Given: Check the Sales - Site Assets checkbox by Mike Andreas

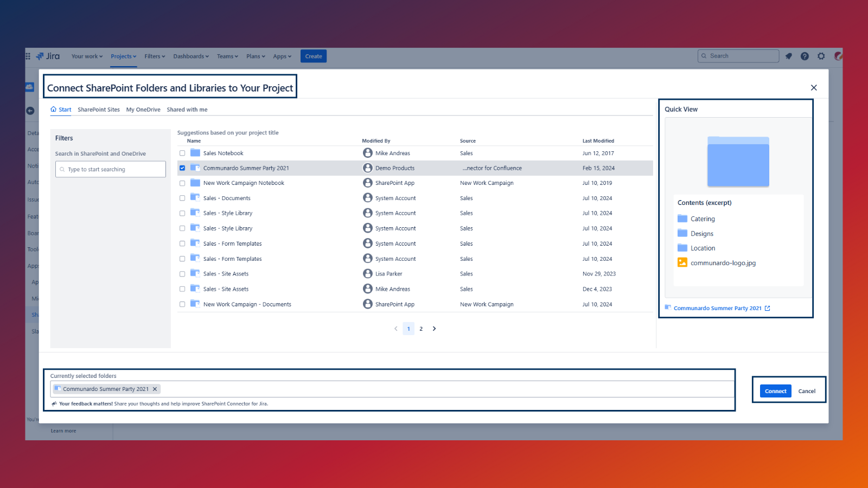Looking at the screenshot, I should [x=182, y=289].
